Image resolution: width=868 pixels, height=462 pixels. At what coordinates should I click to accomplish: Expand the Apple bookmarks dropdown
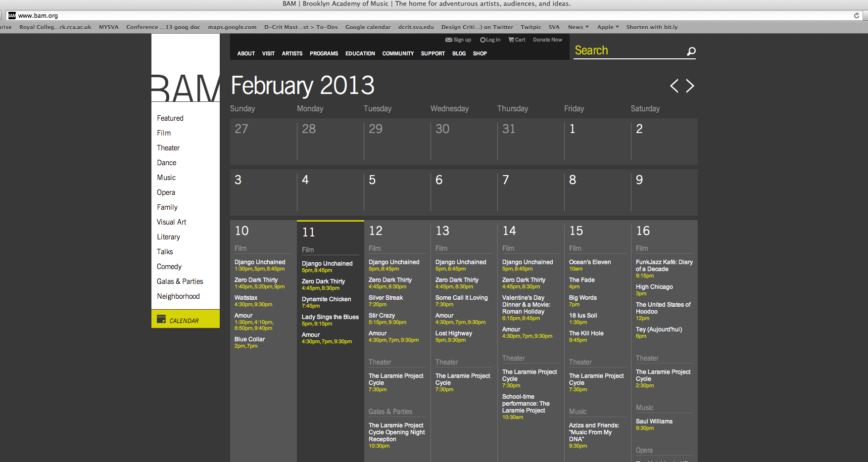click(608, 27)
